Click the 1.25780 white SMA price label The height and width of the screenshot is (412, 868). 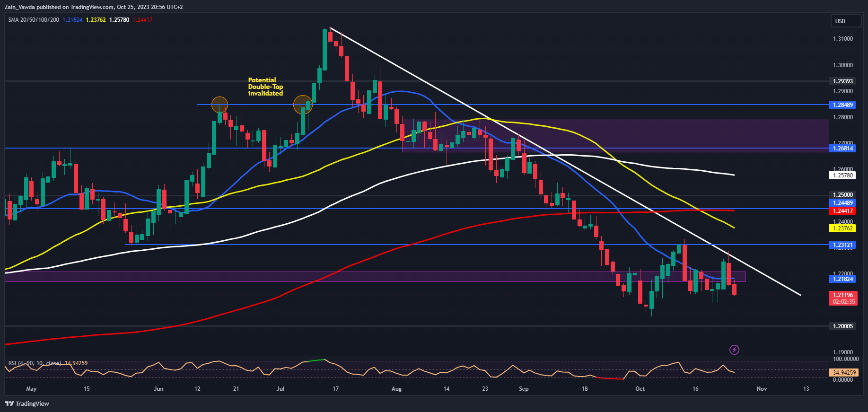tap(843, 175)
